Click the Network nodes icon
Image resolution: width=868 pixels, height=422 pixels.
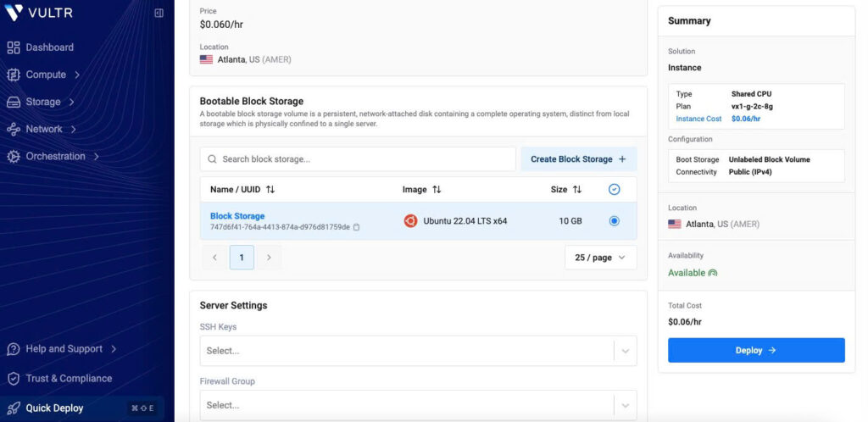click(14, 129)
